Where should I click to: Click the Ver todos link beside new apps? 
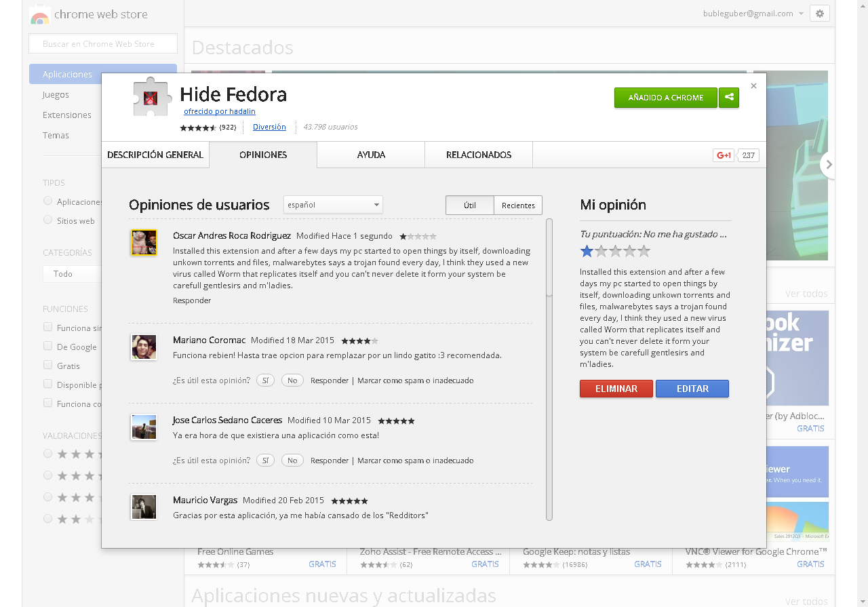click(806, 602)
